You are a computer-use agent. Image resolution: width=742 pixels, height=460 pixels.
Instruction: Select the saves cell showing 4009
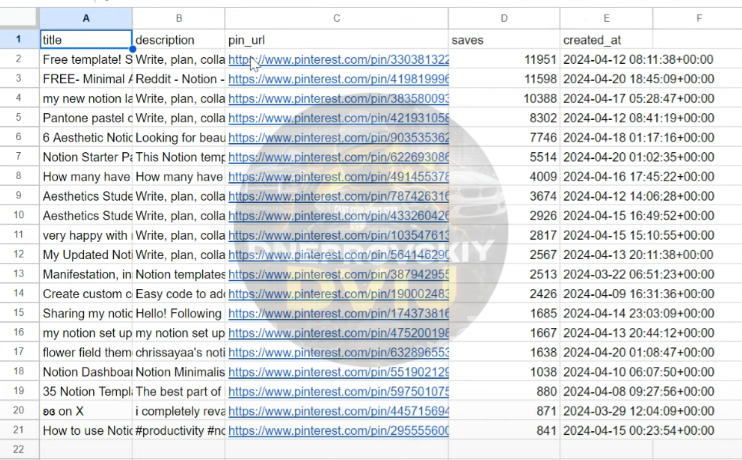coord(504,177)
